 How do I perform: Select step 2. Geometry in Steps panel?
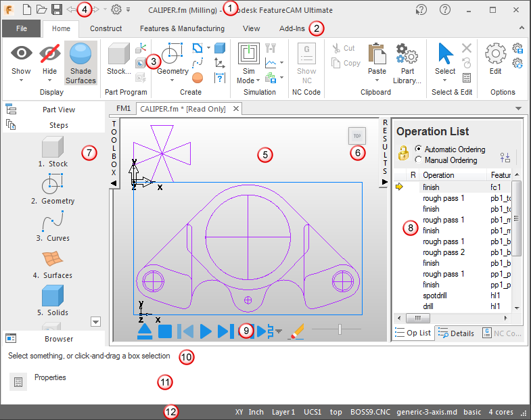click(x=53, y=189)
